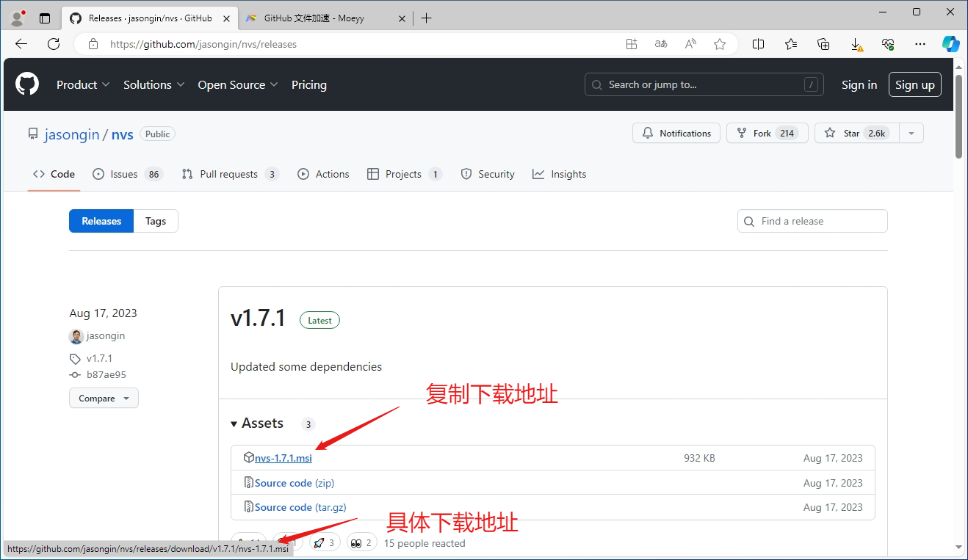Open the Favorites list icon

791,44
